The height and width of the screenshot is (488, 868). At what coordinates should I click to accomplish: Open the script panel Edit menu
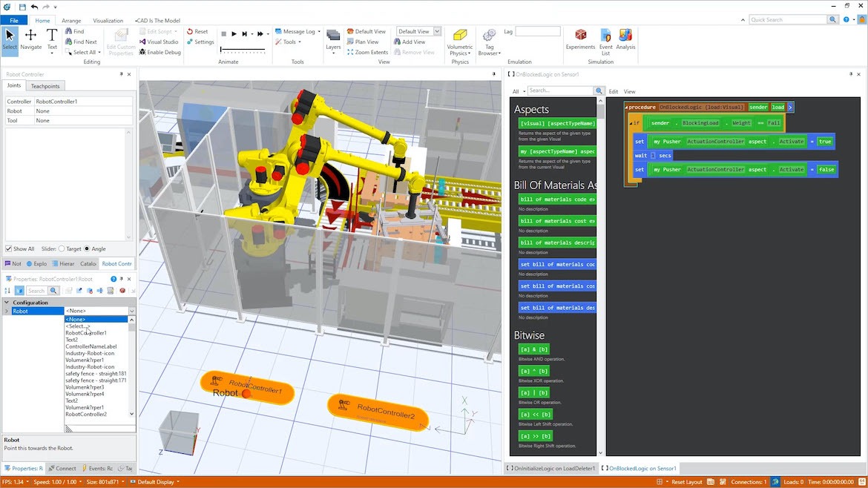(614, 91)
